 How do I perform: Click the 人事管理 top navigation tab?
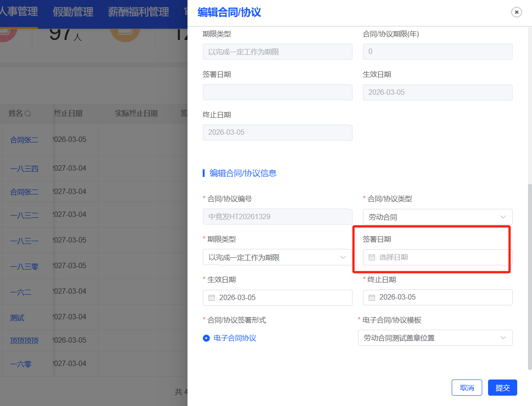[x=19, y=12]
